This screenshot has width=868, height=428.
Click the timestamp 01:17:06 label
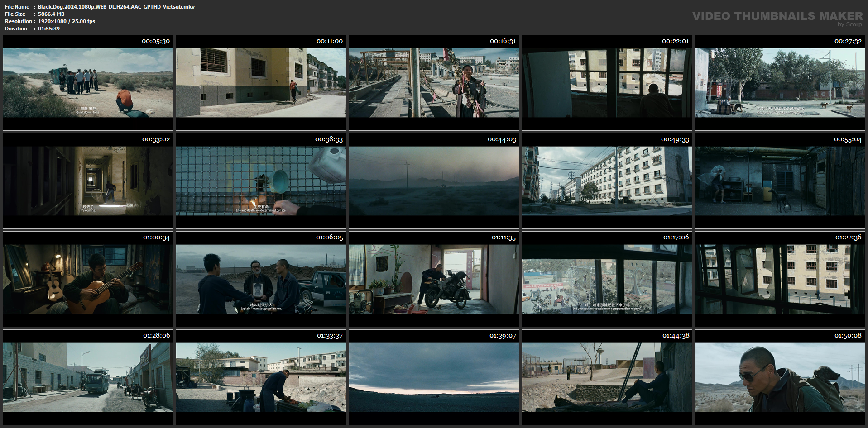(676, 238)
